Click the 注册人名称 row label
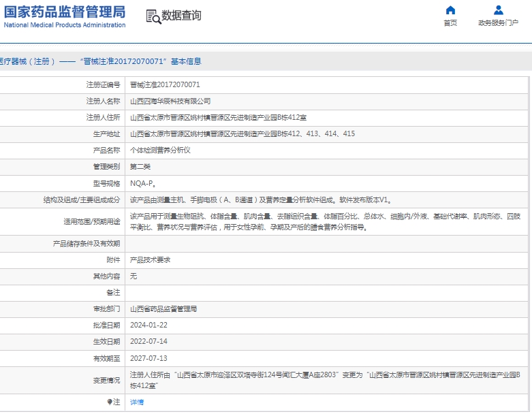The height and width of the screenshot is (414, 532). (x=103, y=101)
